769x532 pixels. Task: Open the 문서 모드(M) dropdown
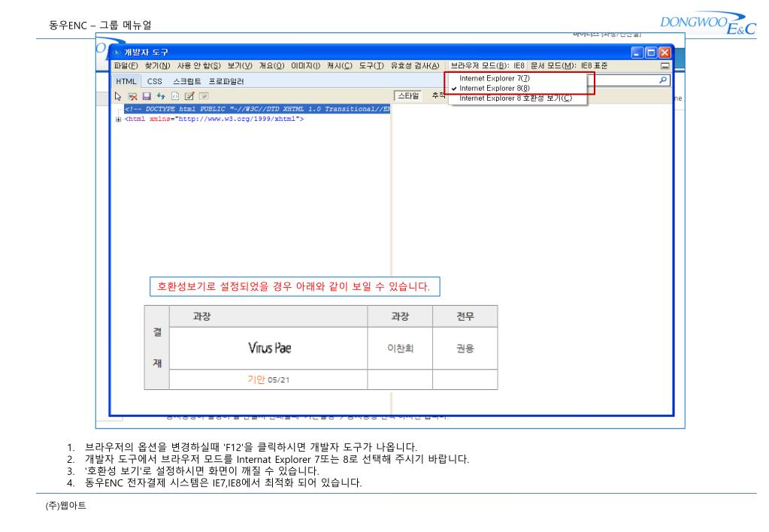pyautogui.click(x=569, y=65)
